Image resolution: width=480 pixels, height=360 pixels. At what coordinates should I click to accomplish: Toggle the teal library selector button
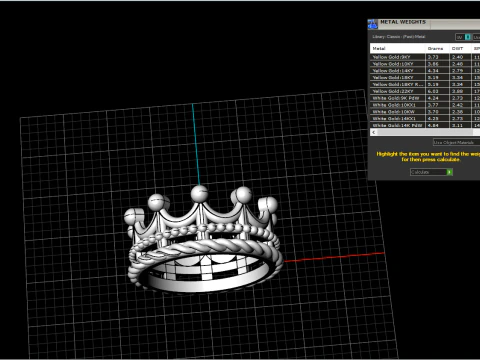[x=468, y=37]
